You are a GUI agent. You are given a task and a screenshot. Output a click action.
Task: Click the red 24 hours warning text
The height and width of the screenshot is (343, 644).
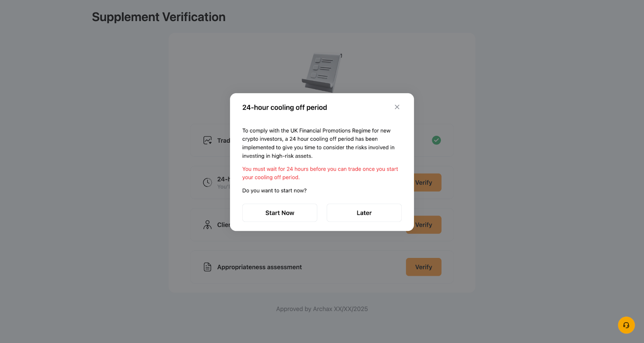point(320,173)
